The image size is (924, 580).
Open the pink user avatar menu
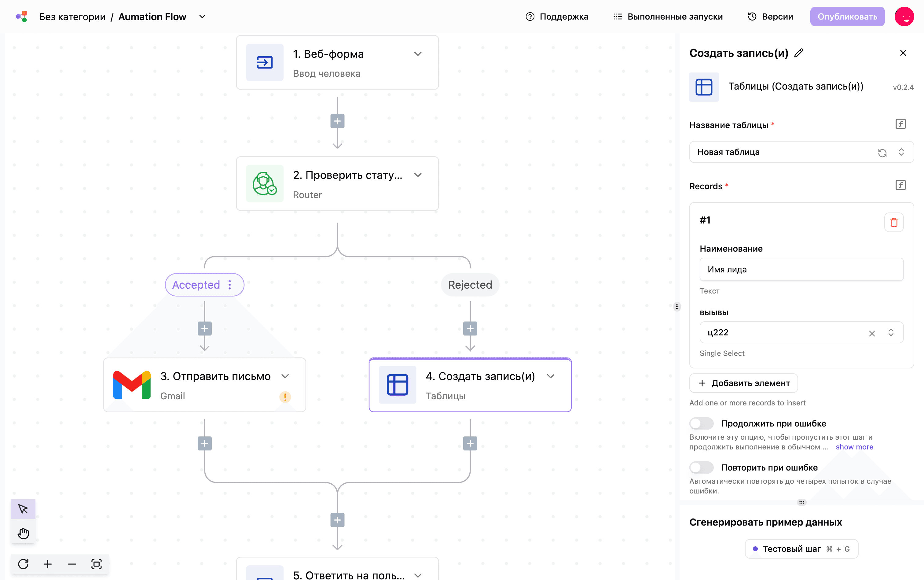[904, 17]
